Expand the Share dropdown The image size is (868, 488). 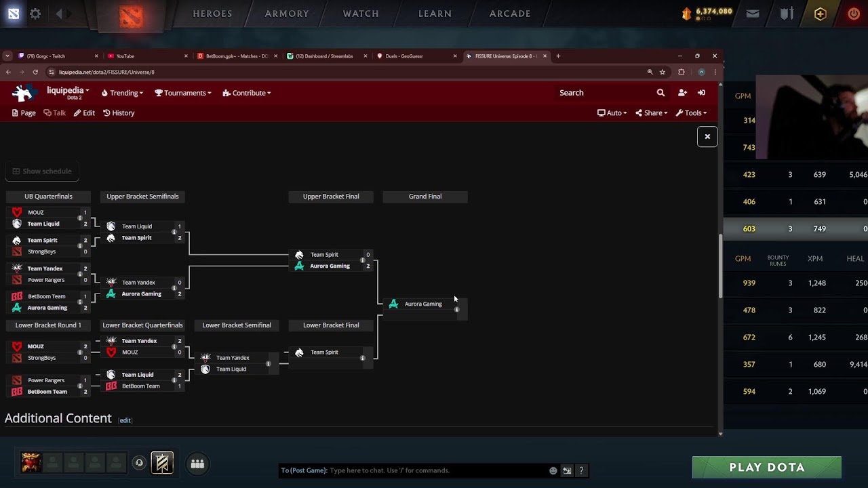pos(652,113)
